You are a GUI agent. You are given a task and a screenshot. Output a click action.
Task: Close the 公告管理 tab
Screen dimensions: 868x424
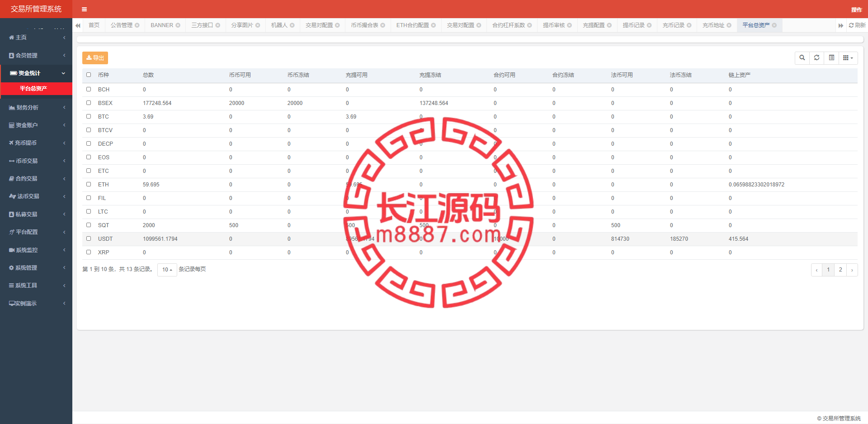click(137, 25)
